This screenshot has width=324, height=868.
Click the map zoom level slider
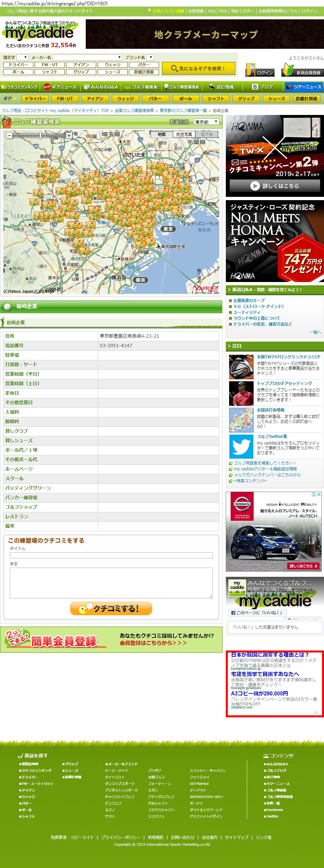click(x=40, y=136)
